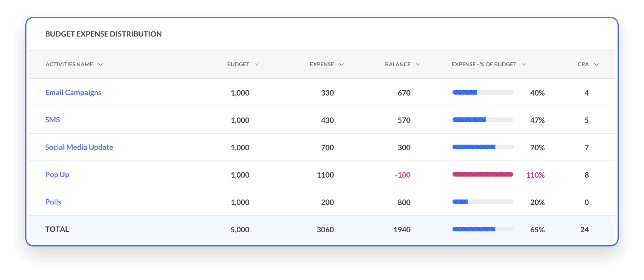
Task: Click Polls expense value 200
Action: coord(327,202)
